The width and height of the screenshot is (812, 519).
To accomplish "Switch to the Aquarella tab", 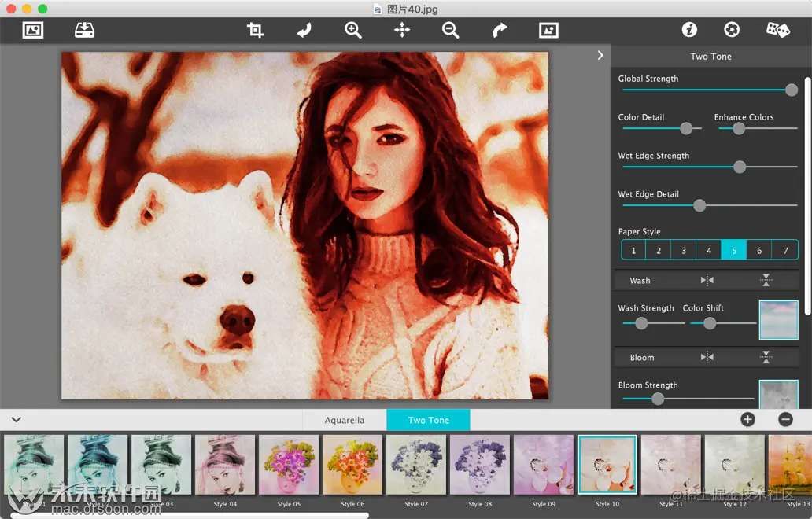I will (345, 420).
